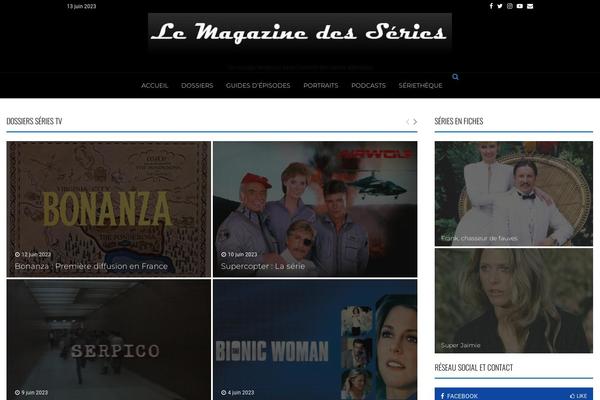Screen dimensions: 600x400
Task: Click the '10 juin 2023' date on Supercopter
Action: (x=239, y=255)
